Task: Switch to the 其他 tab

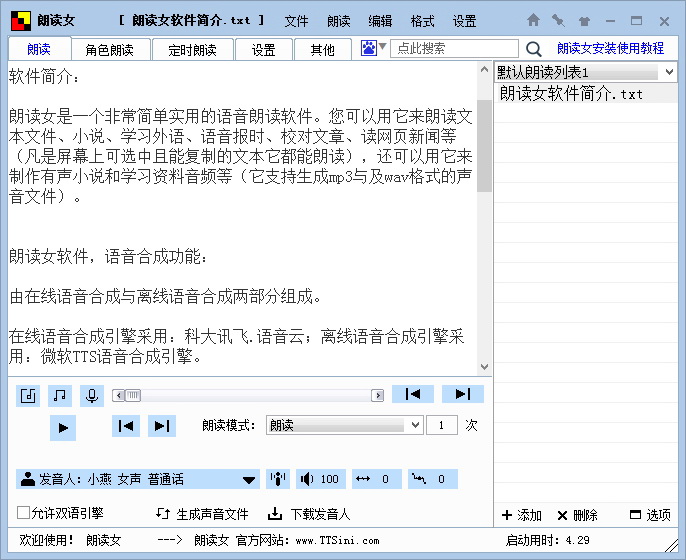Action: [323, 49]
